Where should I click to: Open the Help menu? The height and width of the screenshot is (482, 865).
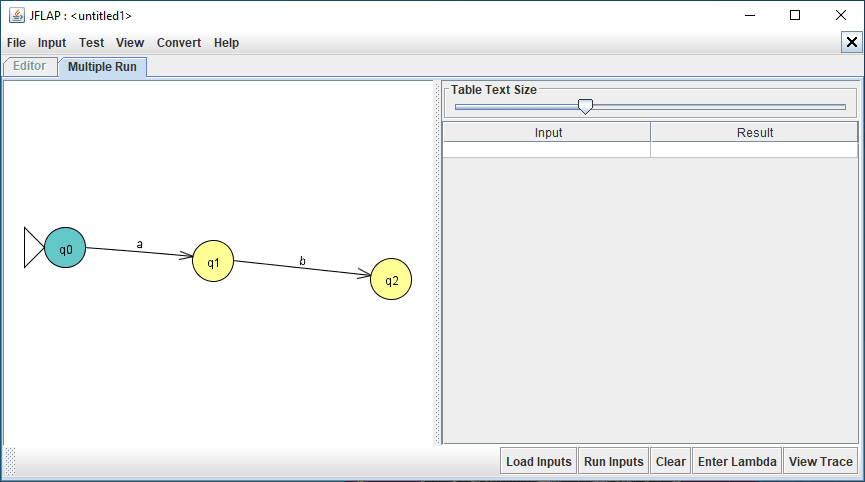pos(226,43)
